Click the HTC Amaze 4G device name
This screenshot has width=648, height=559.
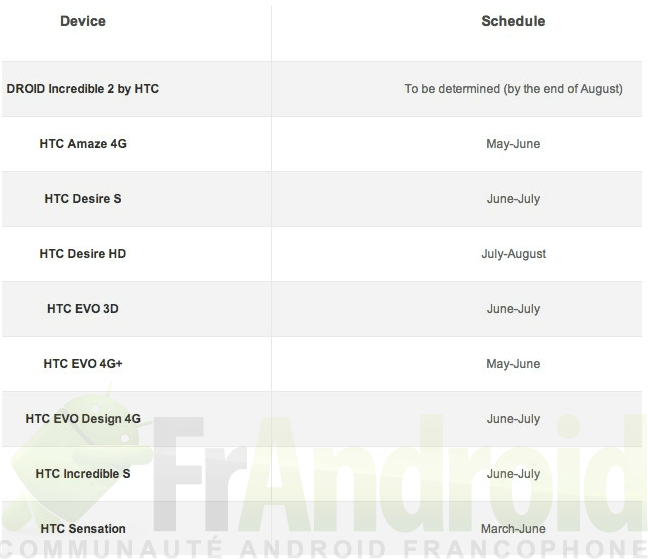click(x=83, y=144)
